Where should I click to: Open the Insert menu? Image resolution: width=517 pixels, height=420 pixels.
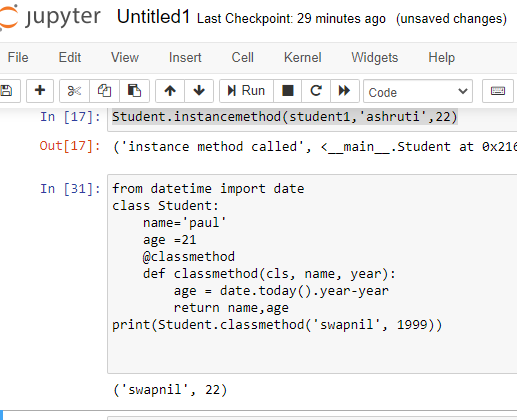click(185, 58)
